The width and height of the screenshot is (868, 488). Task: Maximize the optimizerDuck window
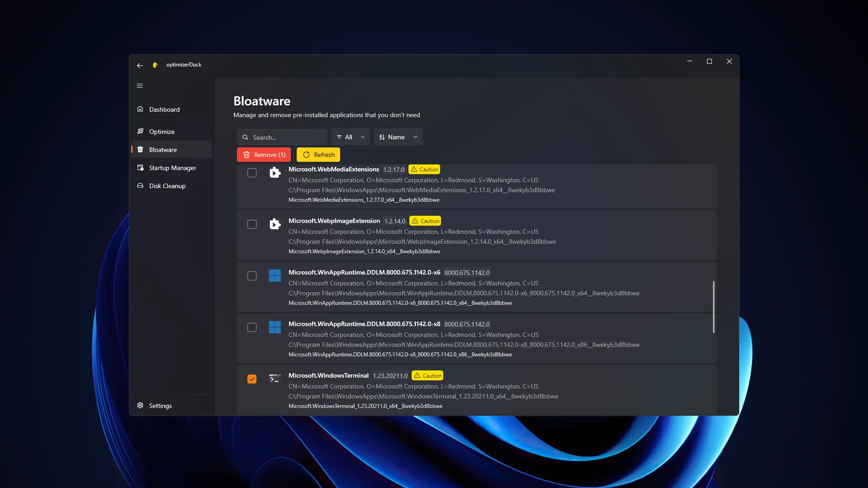709,62
